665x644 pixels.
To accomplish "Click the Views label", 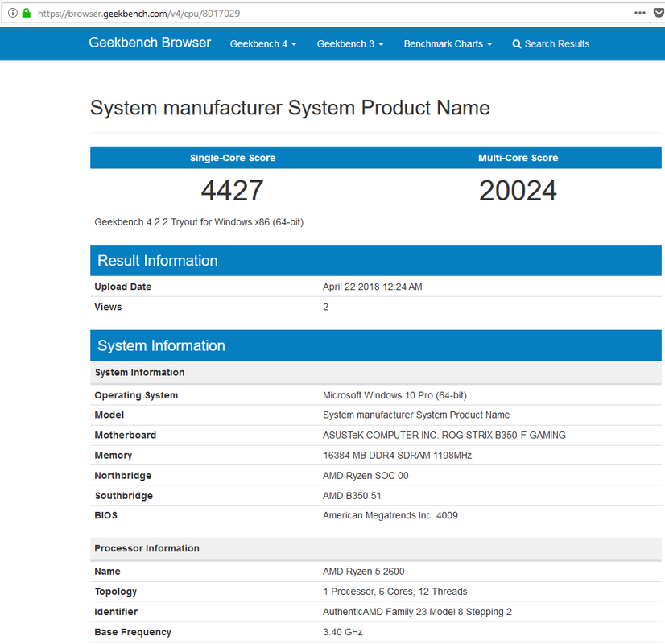I will [108, 307].
